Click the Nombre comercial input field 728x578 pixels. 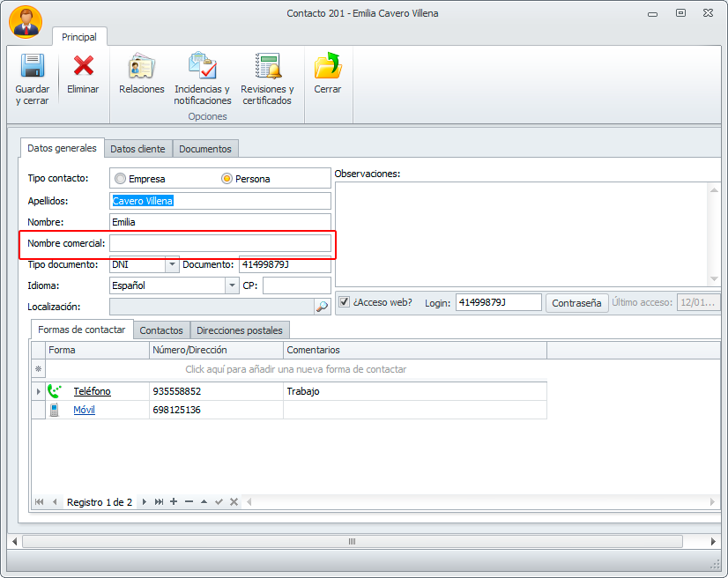(220, 243)
